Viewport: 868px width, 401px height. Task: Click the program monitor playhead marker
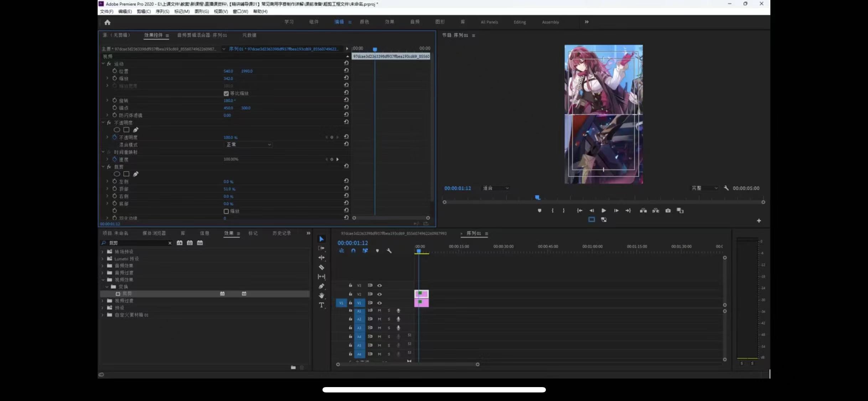coord(537,197)
